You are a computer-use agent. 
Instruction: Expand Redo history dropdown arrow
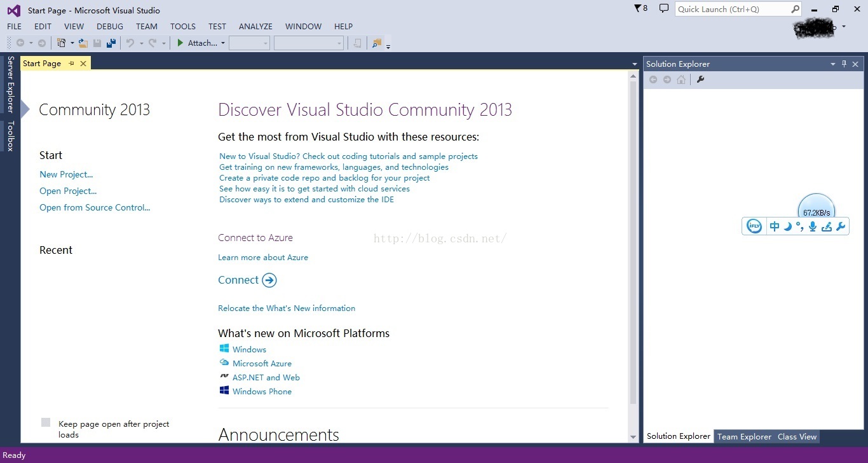[163, 43]
